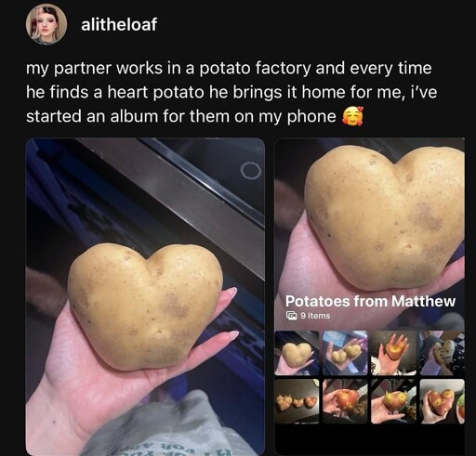
Task: Select third top-row thumbnail with reddish potato
Action: click(x=393, y=353)
